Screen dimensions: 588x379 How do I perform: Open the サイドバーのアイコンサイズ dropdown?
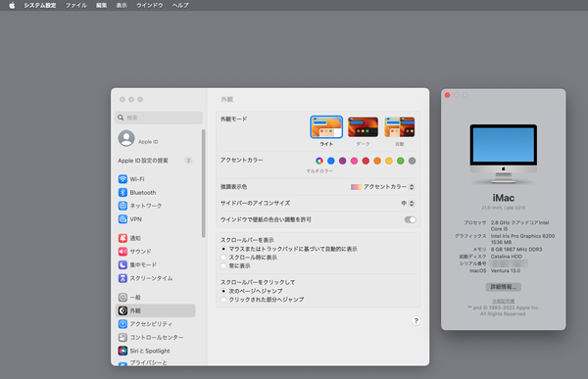(x=408, y=203)
